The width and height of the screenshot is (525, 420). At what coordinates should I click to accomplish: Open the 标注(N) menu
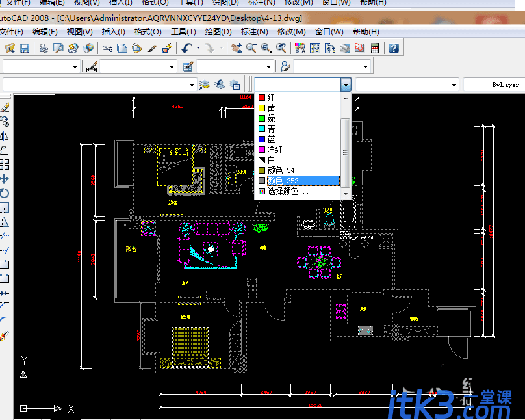point(255,32)
